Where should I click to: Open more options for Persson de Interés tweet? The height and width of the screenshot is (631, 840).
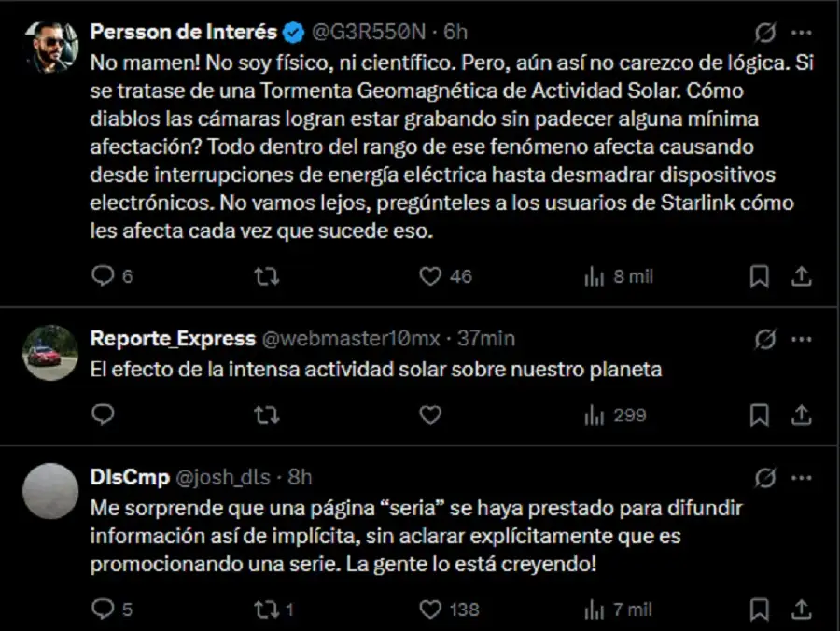click(801, 32)
